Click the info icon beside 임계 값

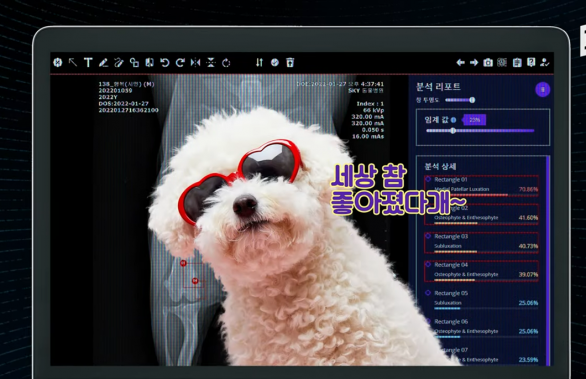tap(453, 120)
